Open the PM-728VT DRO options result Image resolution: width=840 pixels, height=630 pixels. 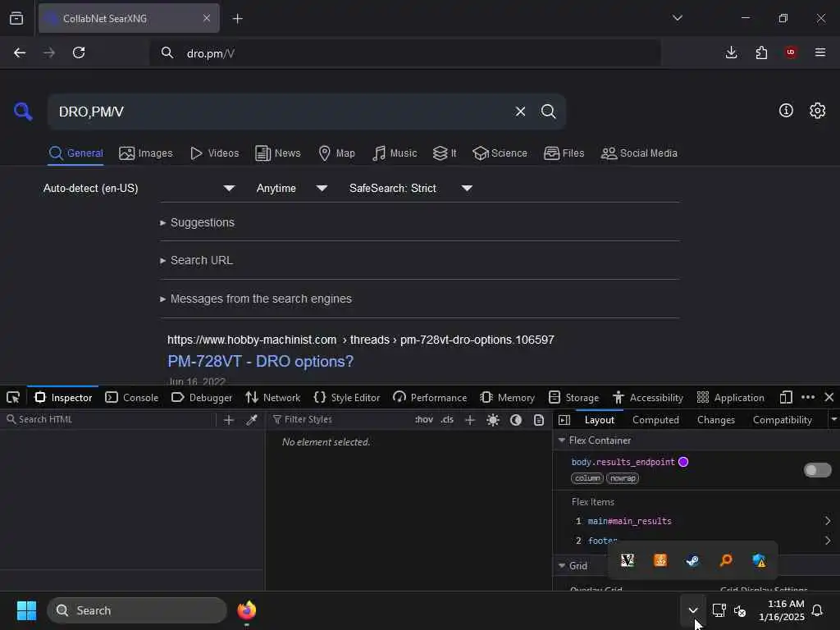tap(260, 362)
